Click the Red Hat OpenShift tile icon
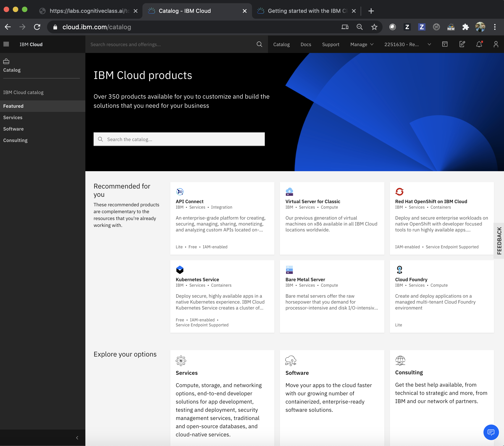The width and height of the screenshot is (504, 446). [399, 192]
